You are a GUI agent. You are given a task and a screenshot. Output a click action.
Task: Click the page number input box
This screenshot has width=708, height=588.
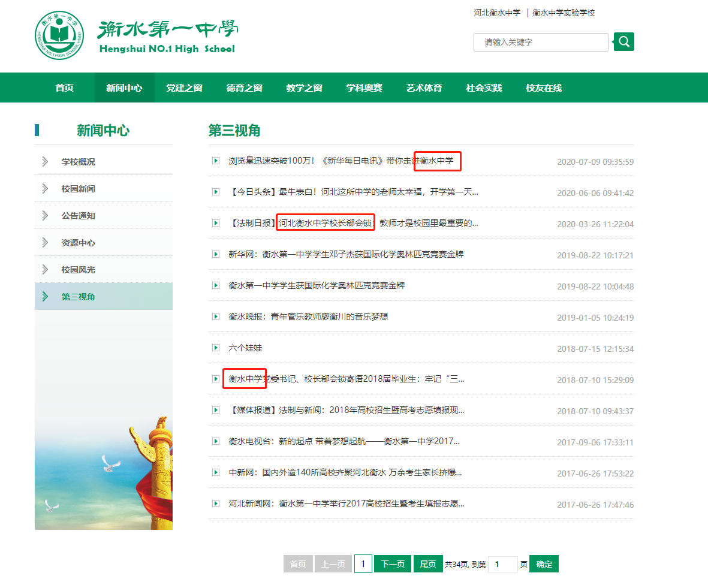tap(503, 563)
